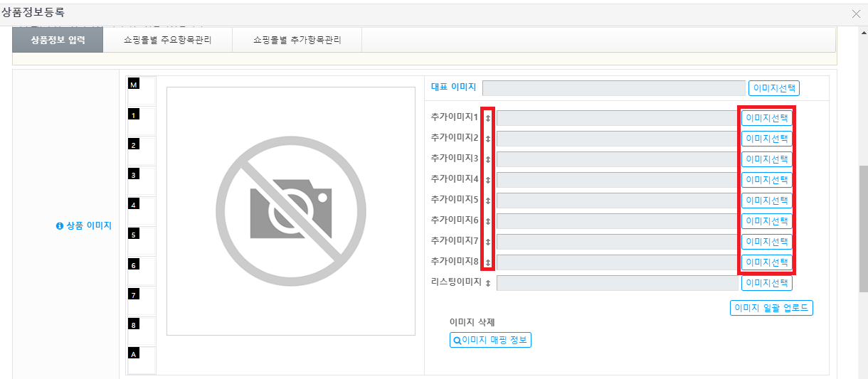Click the 이미지 삭제 label

click(x=472, y=323)
